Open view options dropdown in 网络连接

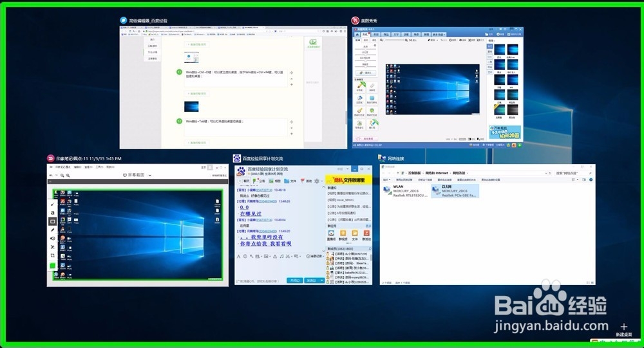click(x=577, y=179)
